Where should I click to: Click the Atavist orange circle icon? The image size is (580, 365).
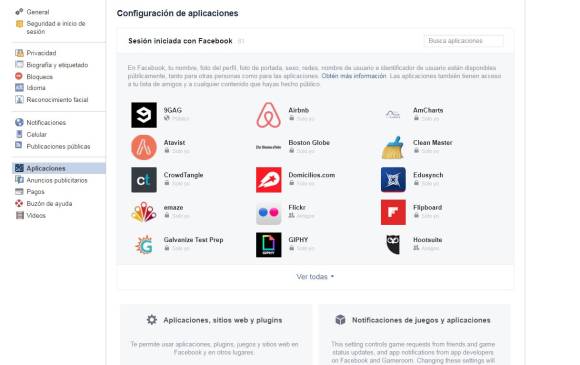tap(144, 148)
